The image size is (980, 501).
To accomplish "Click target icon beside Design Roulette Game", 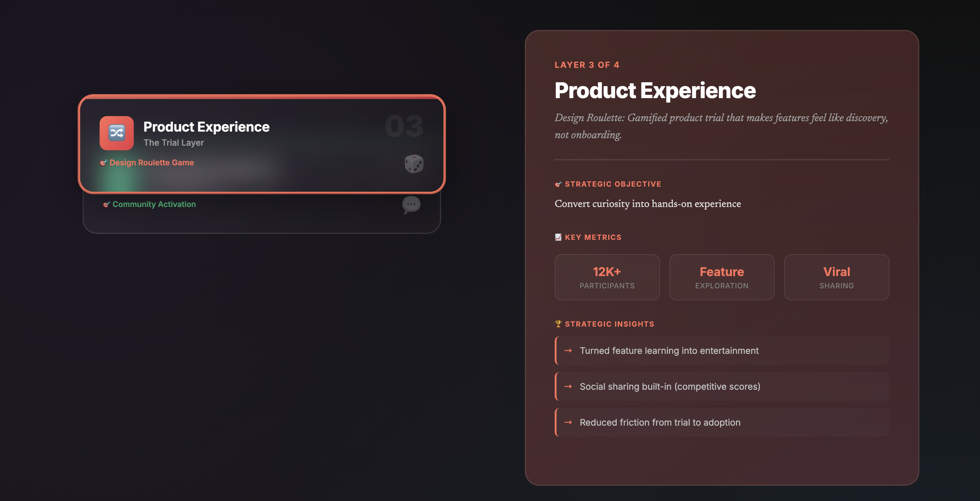I will coord(103,163).
